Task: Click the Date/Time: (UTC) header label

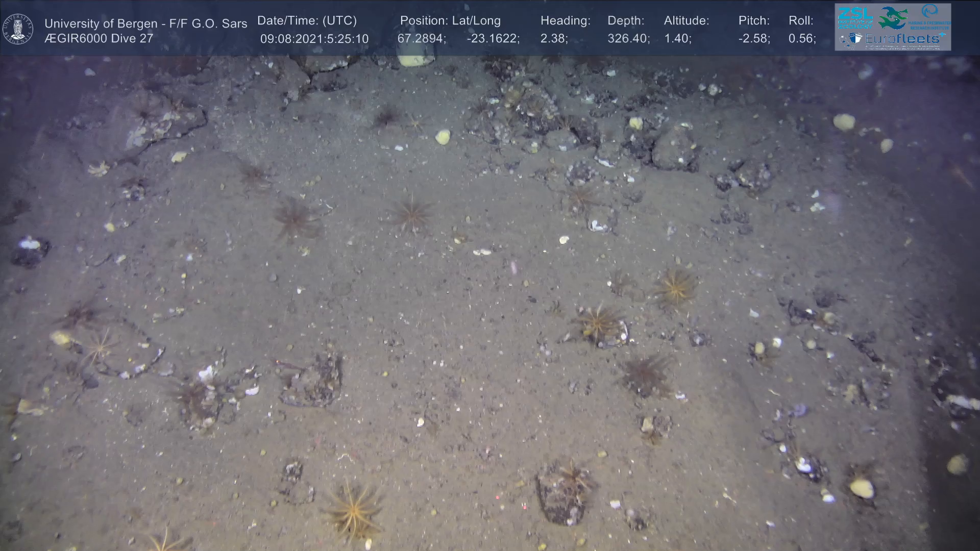Action: click(x=307, y=21)
